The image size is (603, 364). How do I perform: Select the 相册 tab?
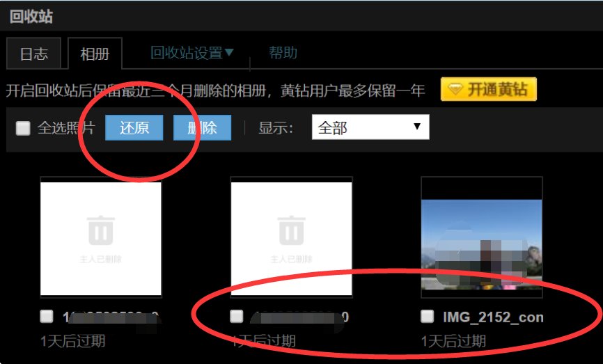tap(95, 54)
